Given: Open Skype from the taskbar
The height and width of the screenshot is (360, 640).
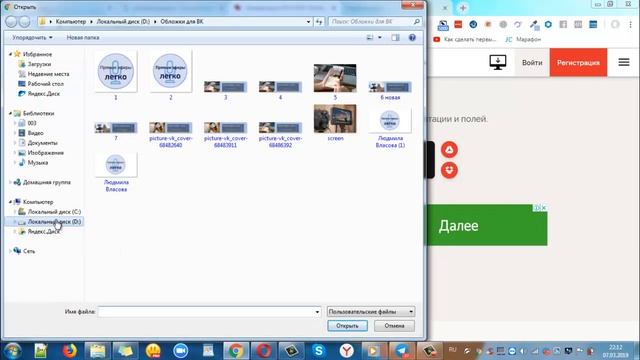Looking at the screenshot, I should (319, 351).
